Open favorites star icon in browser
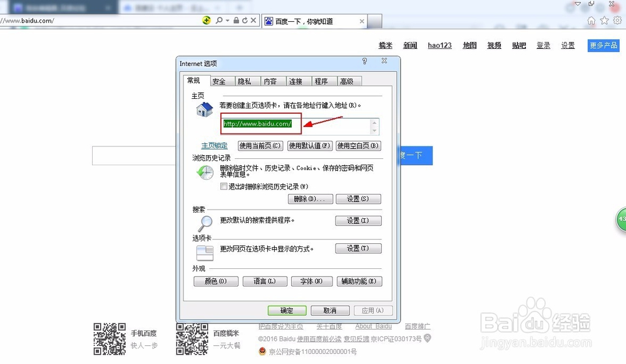Viewport: 626px width, 364px height. pos(605,21)
